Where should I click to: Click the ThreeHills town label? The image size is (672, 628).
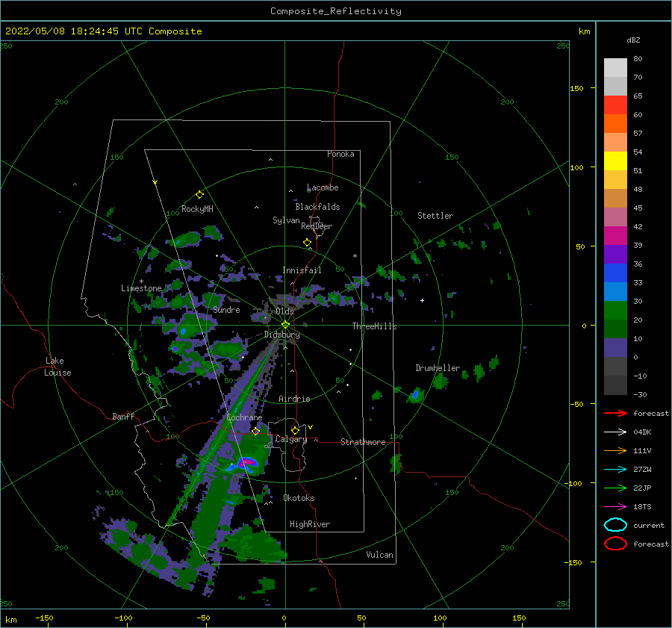click(375, 326)
